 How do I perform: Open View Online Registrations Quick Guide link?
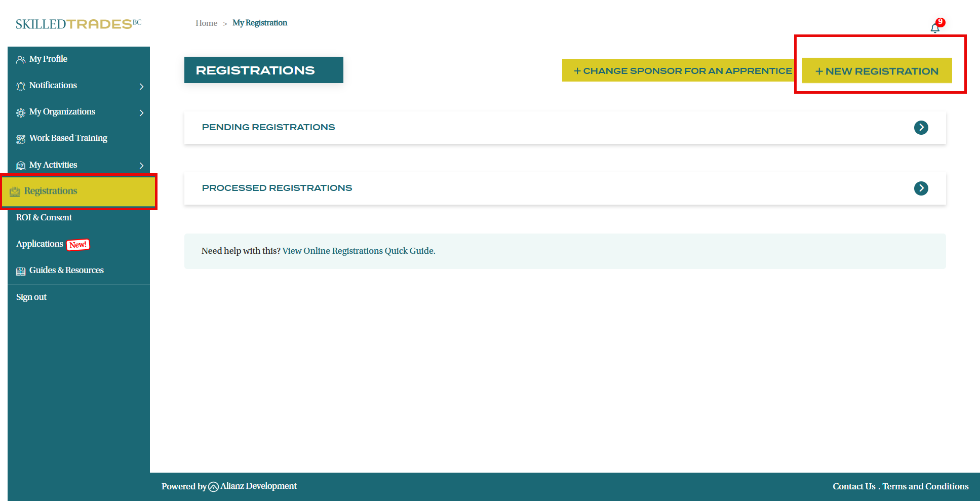click(x=359, y=251)
